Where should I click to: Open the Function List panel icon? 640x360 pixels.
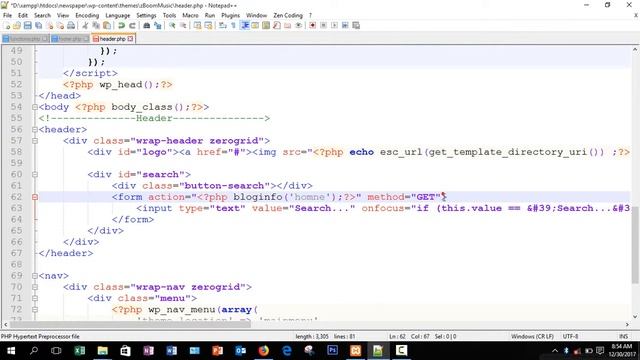[x=277, y=25]
